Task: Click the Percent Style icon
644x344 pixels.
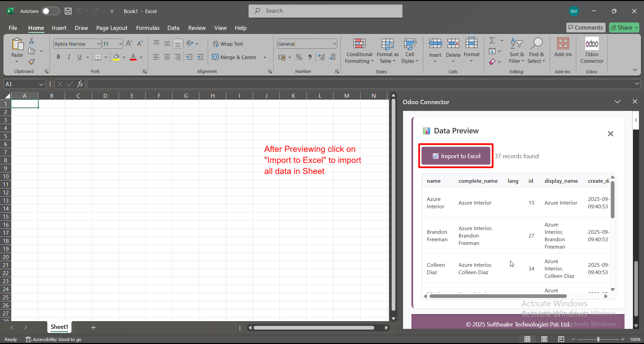Action: click(299, 57)
